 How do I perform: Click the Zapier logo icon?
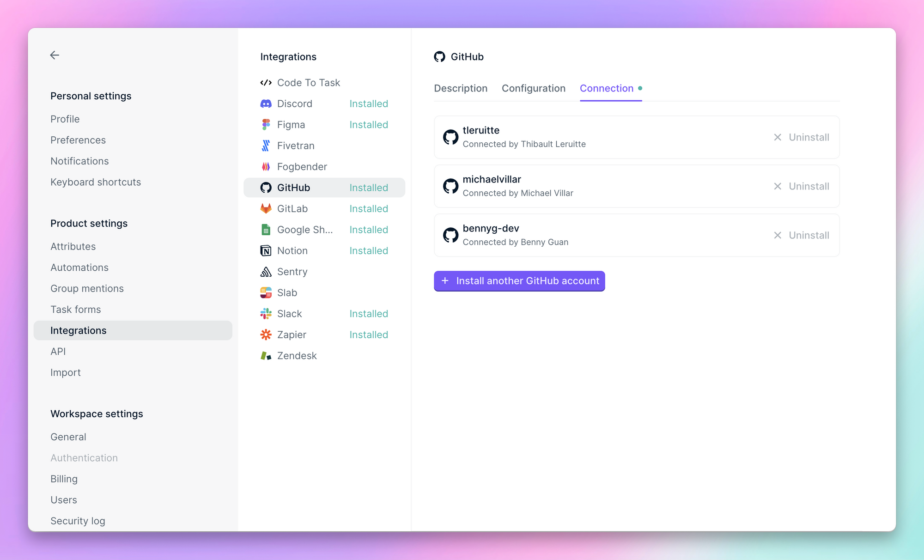pyautogui.click(x=266, y=335)
